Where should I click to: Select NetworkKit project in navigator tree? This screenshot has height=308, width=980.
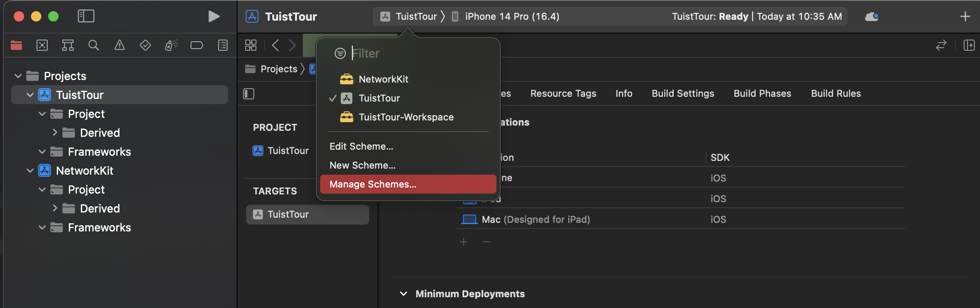[120, 170]
